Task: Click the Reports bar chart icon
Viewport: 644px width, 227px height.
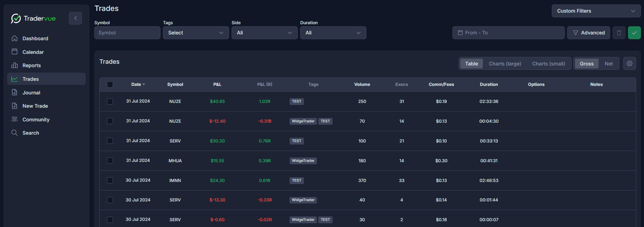Action: click(14, 65)
